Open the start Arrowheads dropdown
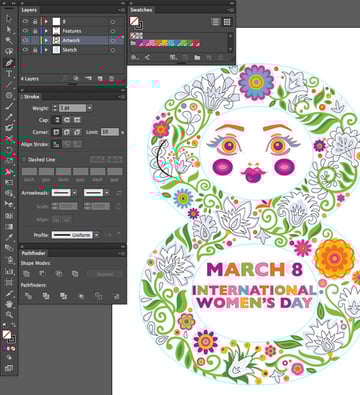 [74, 193]
